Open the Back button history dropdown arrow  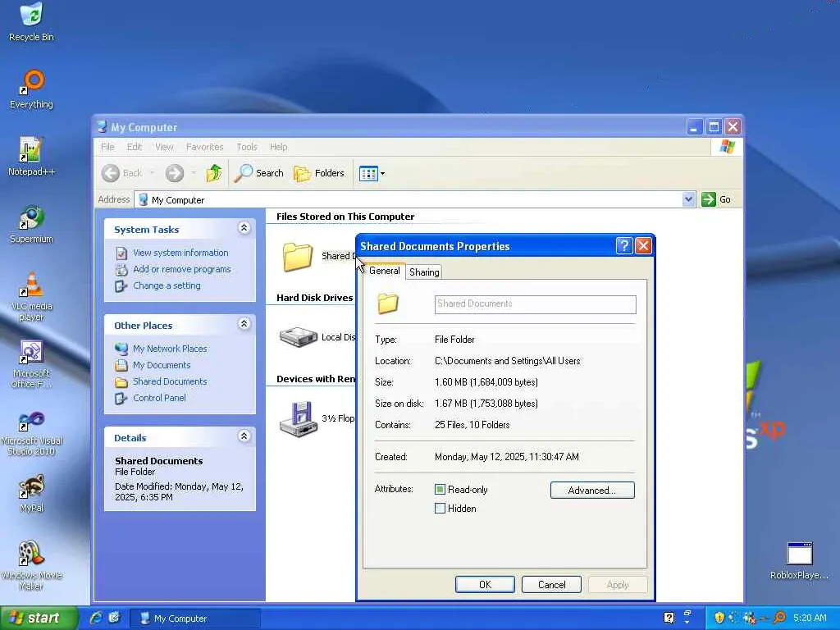[152, 173]
